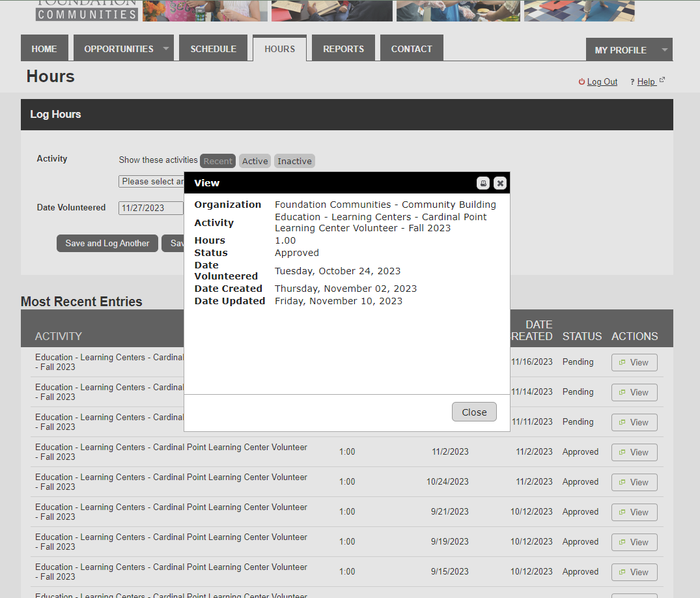Click the Date Volunteered field 11/27/2023
The height and width of the screenshot is (598, 700).
(151, 208)
